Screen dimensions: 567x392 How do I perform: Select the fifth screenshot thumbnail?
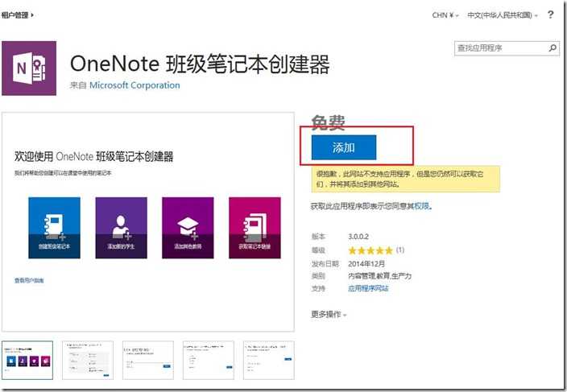269,361
